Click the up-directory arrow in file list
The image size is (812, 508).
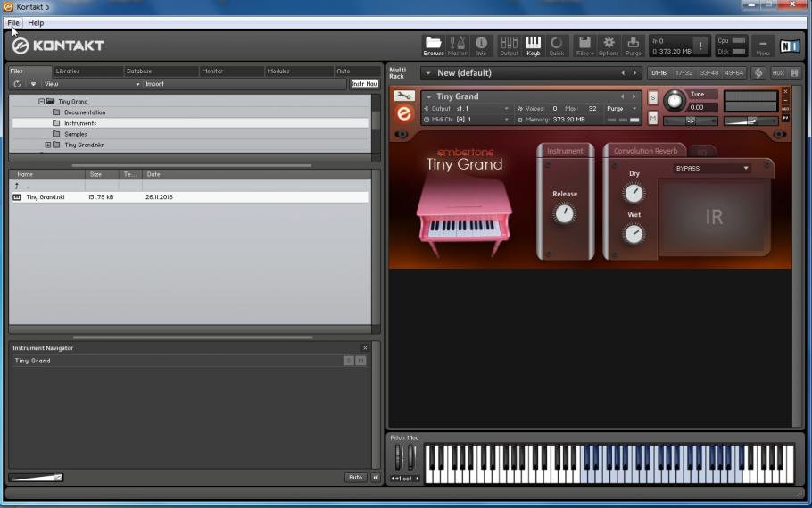(x=17, y=186)
